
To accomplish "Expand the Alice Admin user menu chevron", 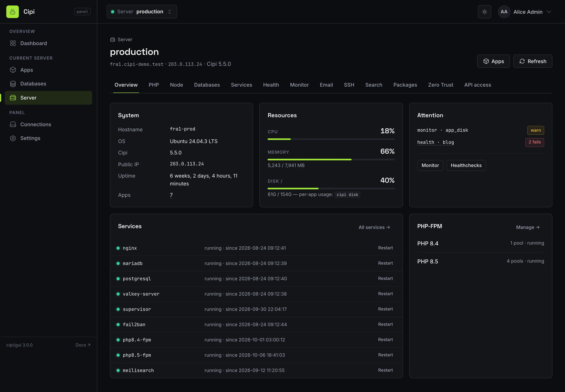I will click(549, 12).
